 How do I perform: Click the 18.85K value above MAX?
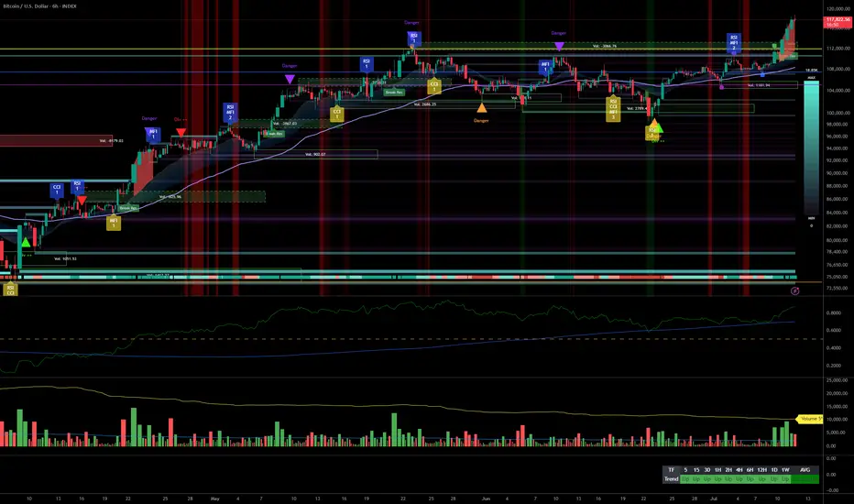point(811,71)
